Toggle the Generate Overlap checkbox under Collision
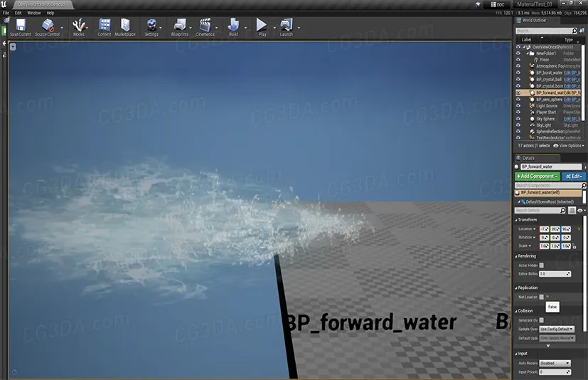The height and width of the screenshot is (380, 588). (x=541, y=320)
